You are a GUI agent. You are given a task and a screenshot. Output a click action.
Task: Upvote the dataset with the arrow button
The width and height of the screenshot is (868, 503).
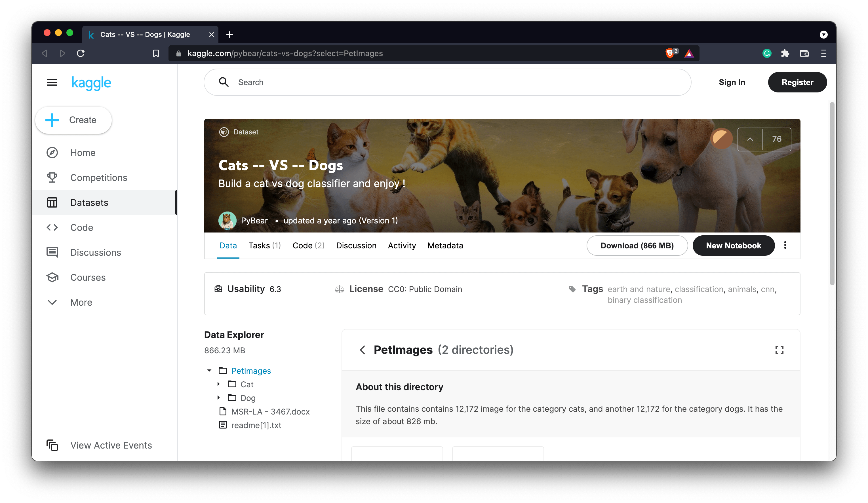coord(750,139)
